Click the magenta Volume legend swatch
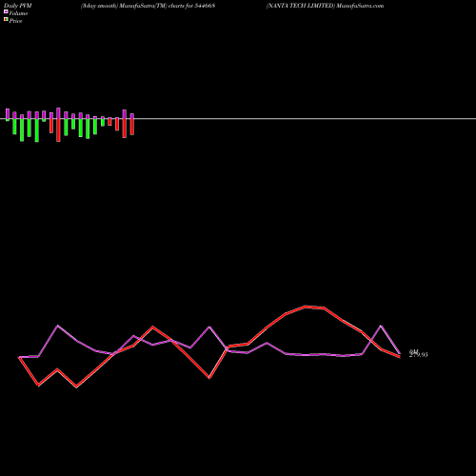This screenshot has height=476, width=476. (x=6, y=11)
